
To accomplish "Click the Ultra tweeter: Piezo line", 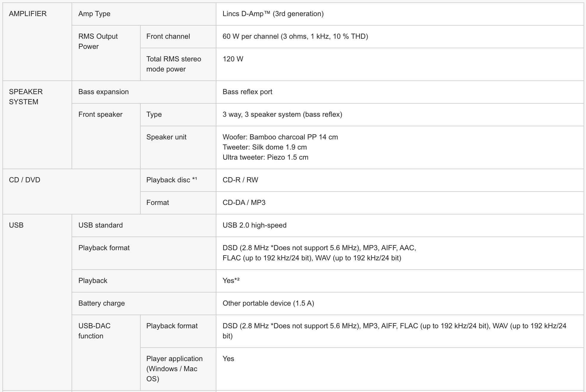I will pos(265,157).
